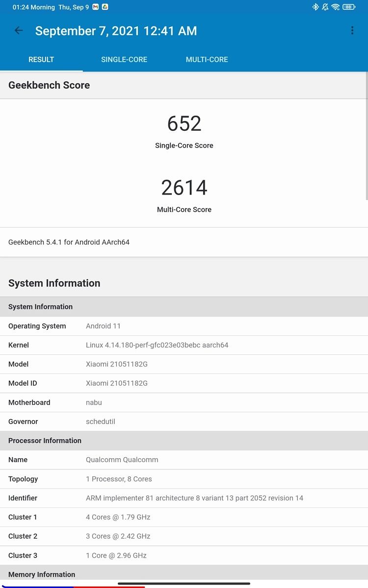The image size is (368, 588).
Task: Tap the Identifier label
Action: coord(23,498)
